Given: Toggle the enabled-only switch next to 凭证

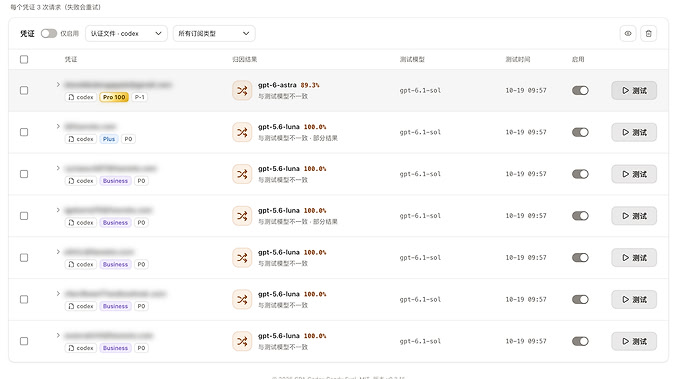Looking at the screenshot, I should (49, 33).
